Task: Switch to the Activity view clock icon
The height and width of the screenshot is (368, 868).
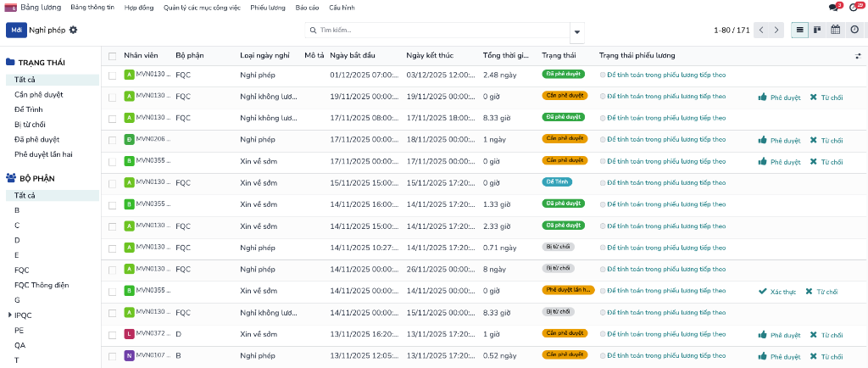Action: (854, 30)
